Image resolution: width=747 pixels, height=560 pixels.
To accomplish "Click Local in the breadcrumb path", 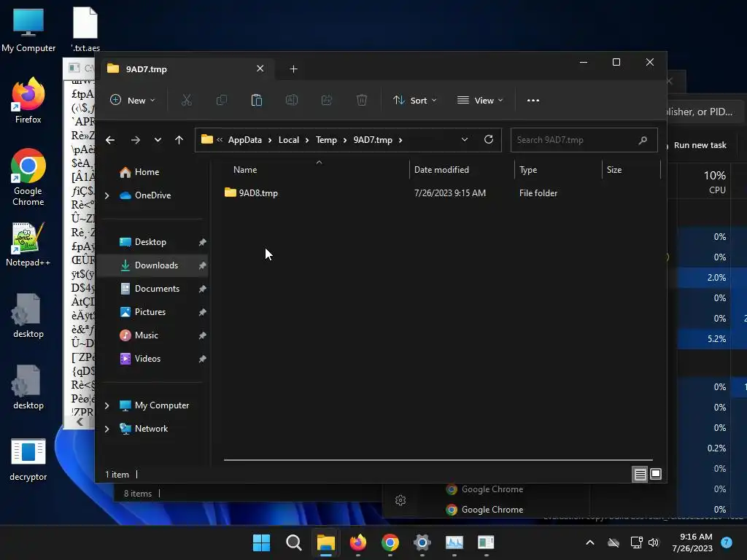I will (x=289, y=140).
